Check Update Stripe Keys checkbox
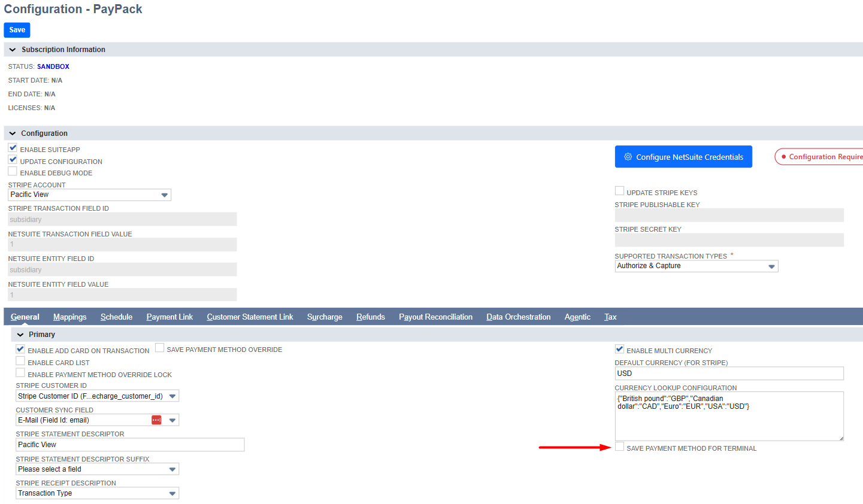 pos(619,191)
